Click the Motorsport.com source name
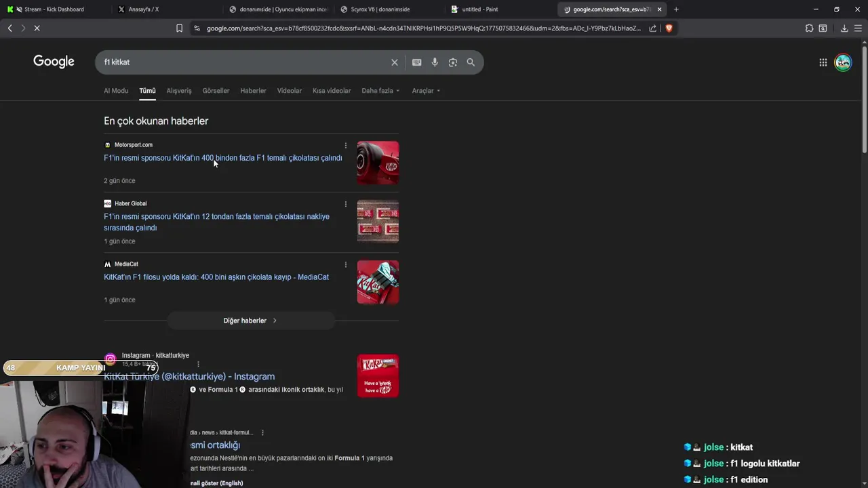 134,145
